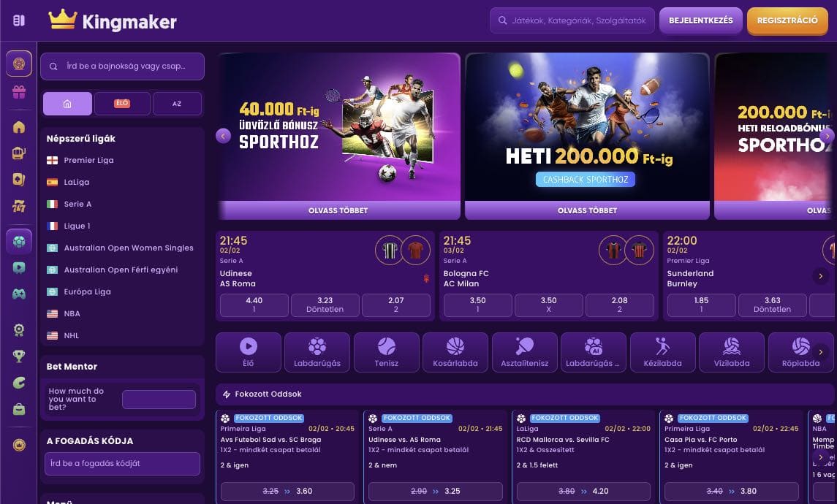Select the Tenisz sport icon
This screenshot has width=837, height=504.
[x=387, y=352]
